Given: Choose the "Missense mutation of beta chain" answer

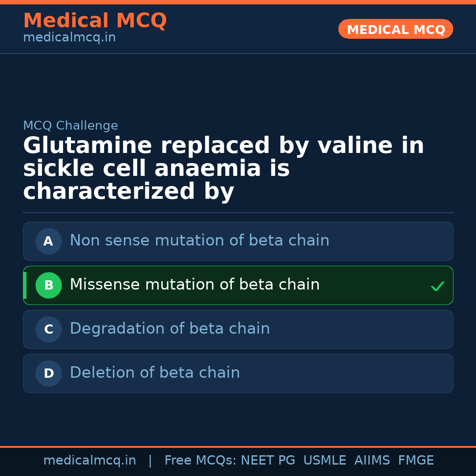Looking at the screenshot, I should (194, 285).
